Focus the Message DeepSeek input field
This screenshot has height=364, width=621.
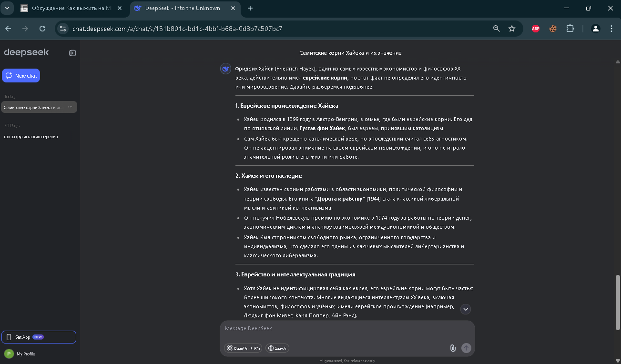[x=347, y=329]
